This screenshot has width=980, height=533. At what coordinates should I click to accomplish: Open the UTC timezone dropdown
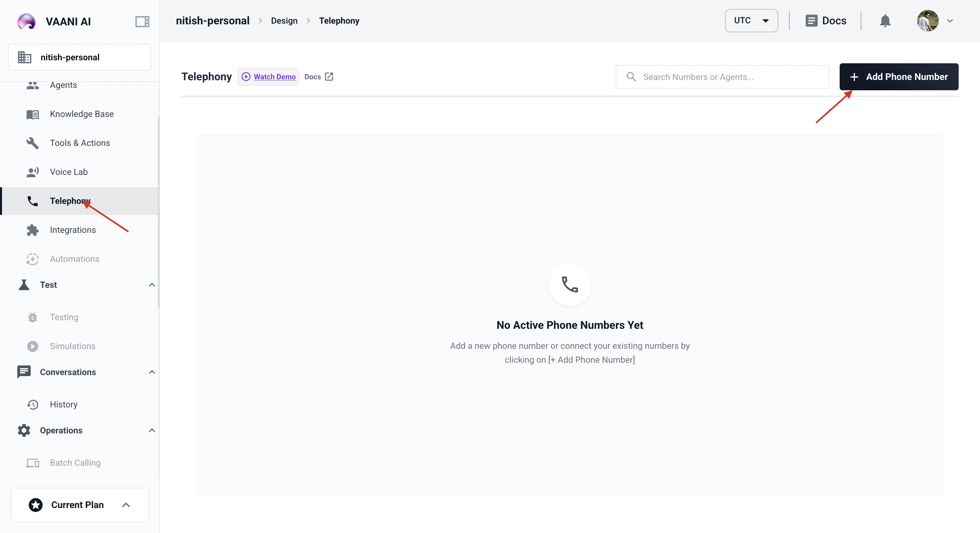(x=751, y=21)
